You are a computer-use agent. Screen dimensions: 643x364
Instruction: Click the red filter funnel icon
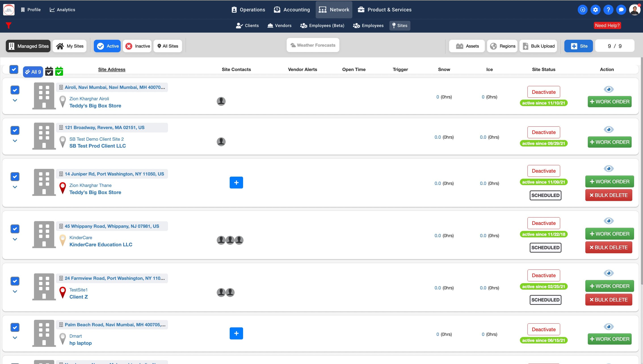pyautogui.click(x=8, y=25)
